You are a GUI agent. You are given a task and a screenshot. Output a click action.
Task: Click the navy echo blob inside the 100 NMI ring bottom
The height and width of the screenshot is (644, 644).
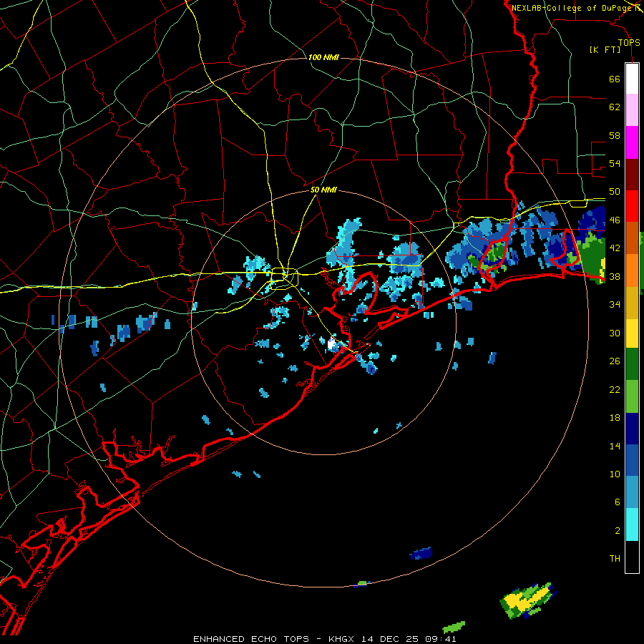(x=421, y=554)
